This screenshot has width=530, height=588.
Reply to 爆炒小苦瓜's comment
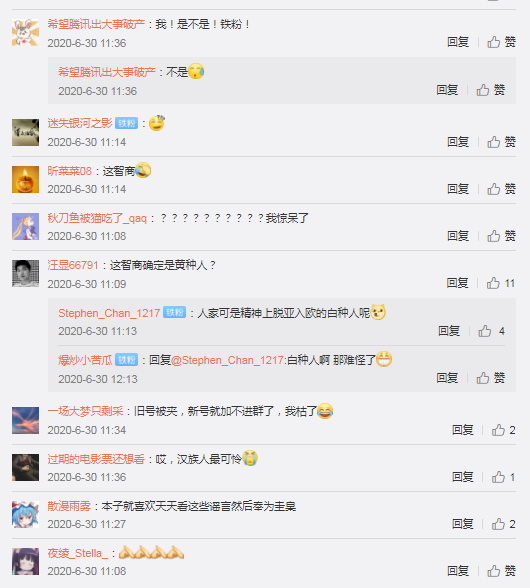point(447,378)
